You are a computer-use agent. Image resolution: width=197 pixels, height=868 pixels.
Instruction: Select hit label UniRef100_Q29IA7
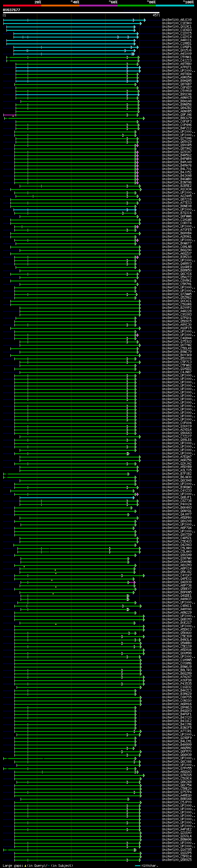coord(177,152)
